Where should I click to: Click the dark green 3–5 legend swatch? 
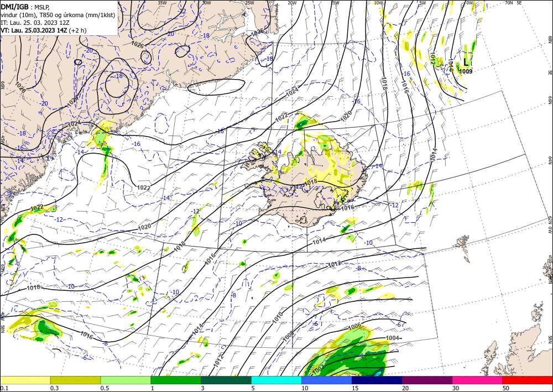tap(226, 380)
